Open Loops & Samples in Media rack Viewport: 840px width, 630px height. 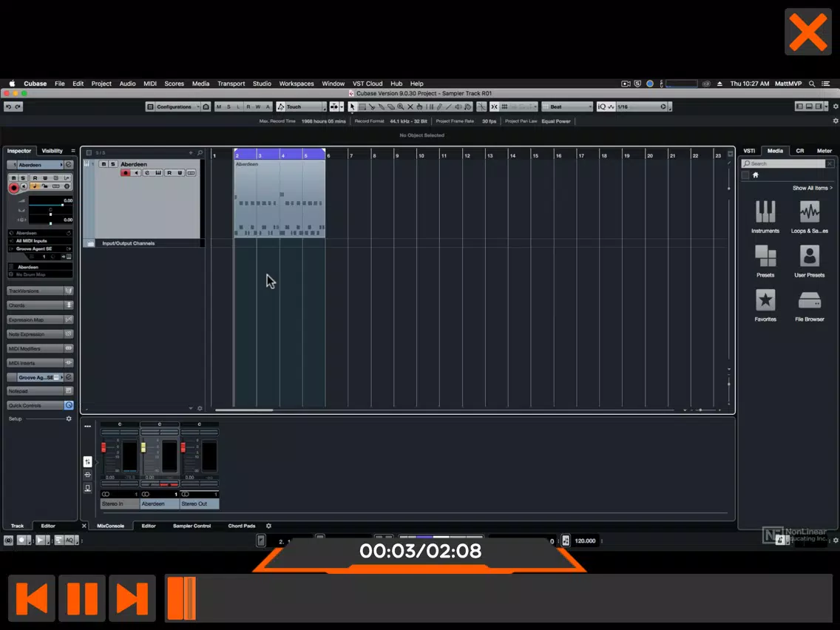click(x=810, y=217)
